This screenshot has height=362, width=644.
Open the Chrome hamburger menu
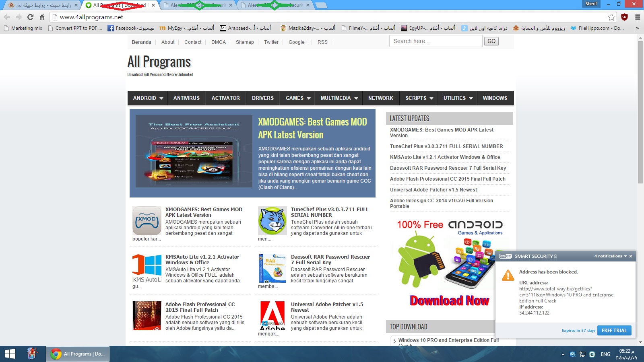point(638,17)
